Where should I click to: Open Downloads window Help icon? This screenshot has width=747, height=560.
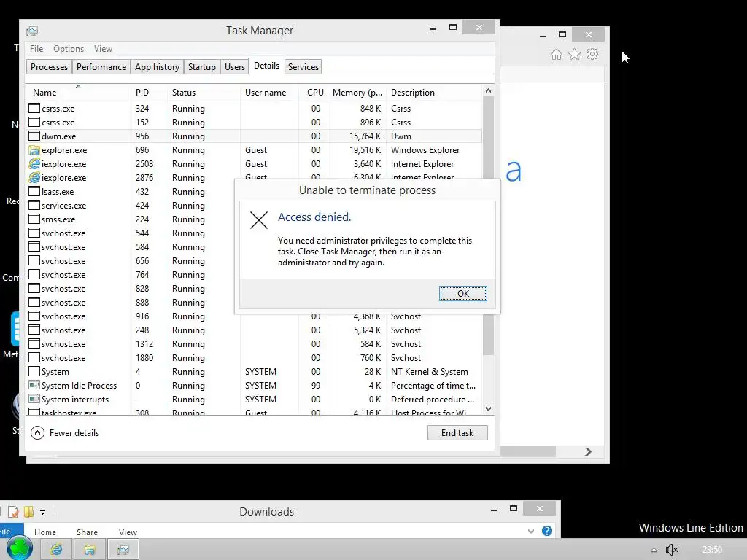547,531
